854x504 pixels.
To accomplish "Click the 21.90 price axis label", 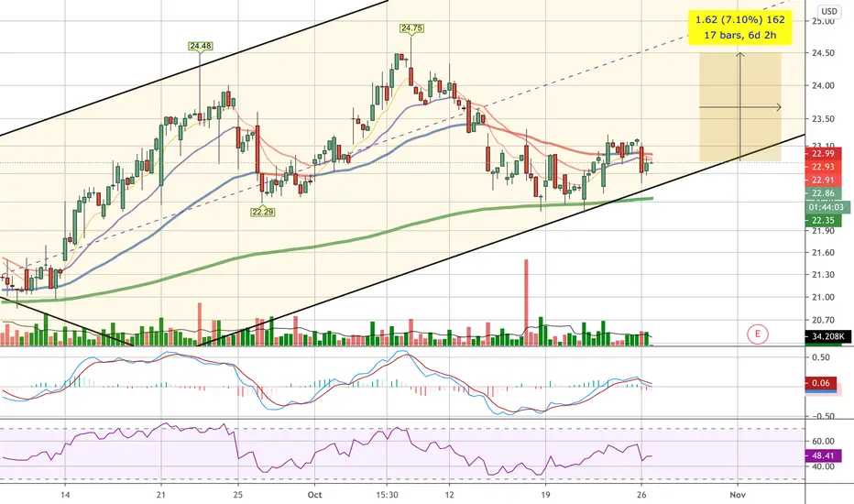I will coord(823,231).
